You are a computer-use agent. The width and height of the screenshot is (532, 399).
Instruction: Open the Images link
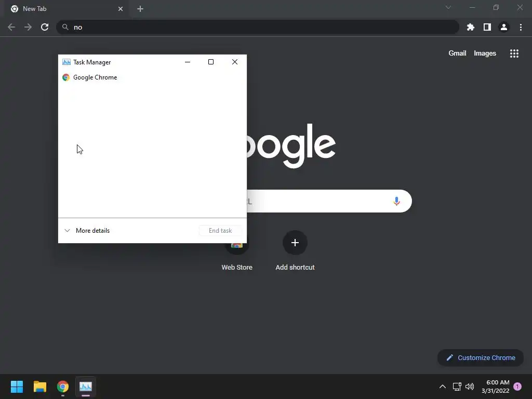point(485,54)
